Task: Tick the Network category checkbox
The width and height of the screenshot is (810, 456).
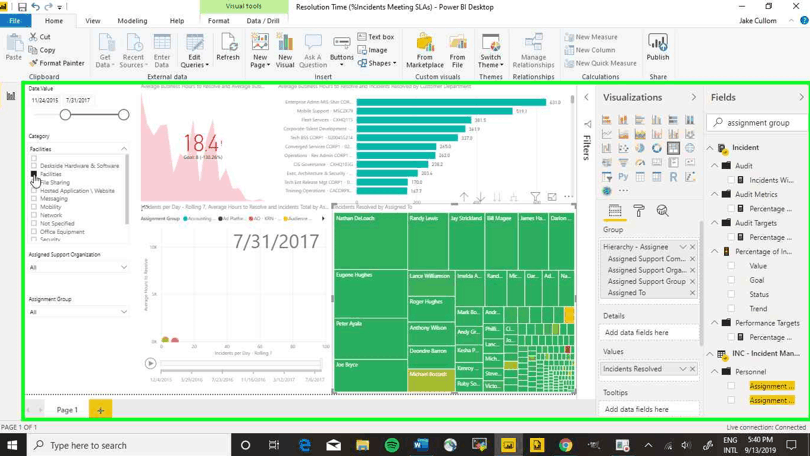Action: (34, 215)
